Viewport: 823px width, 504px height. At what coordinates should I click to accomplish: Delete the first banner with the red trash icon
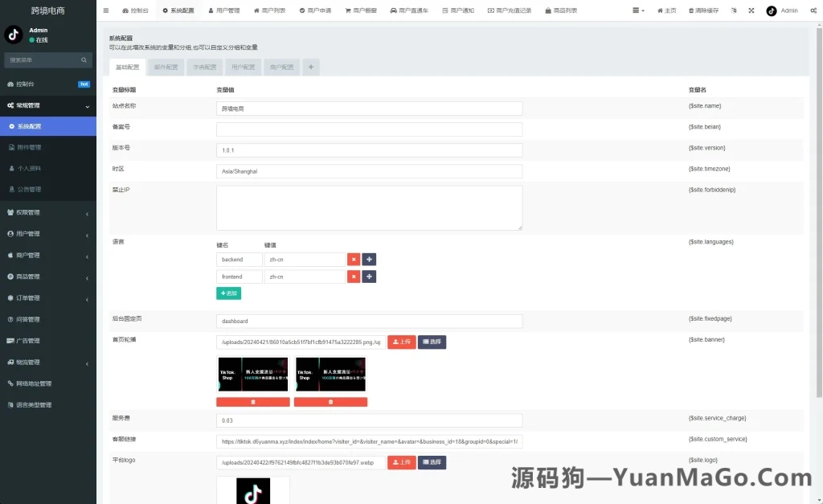tap(253, 401)
